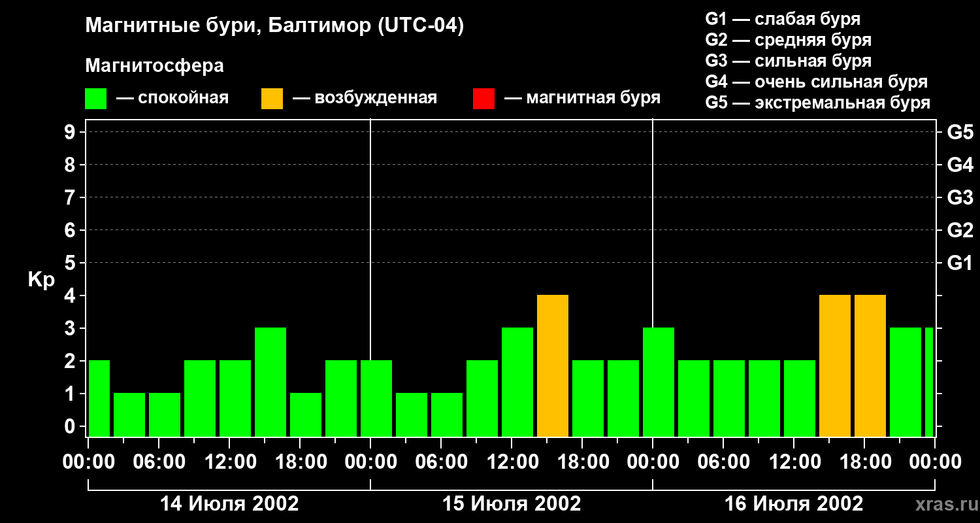Viewport: 980px width, 523px height.
Task: Click the orange Kp 4 bar on 15 Июля
Action: [x=553, y=366]
